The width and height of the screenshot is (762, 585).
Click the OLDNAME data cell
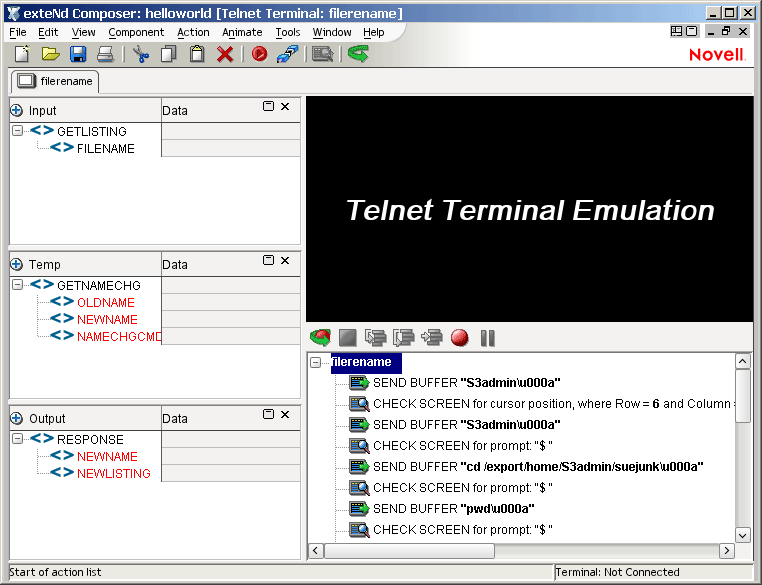231,302
